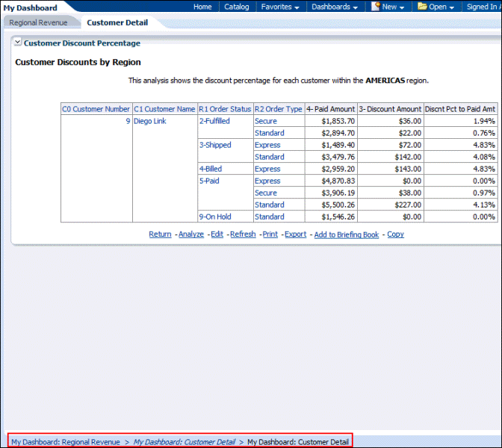Screen dimensions: 502x448
Task: Click the Analyze link
Action: [x=191, y=234]
